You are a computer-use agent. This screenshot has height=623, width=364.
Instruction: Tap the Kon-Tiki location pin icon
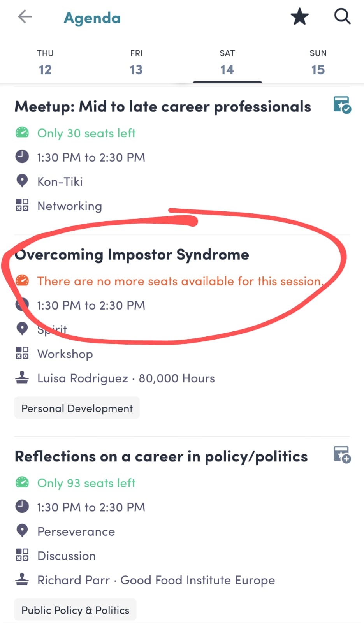22,181
